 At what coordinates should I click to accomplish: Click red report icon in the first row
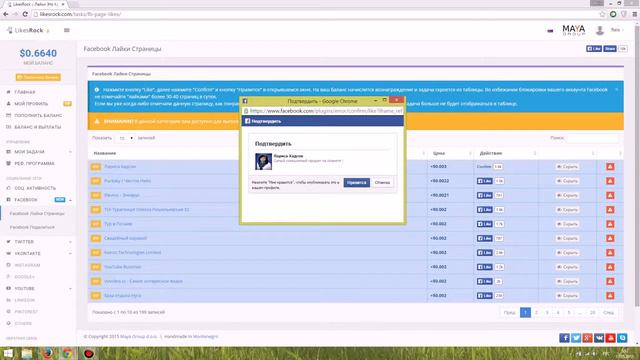coord(610,167)
